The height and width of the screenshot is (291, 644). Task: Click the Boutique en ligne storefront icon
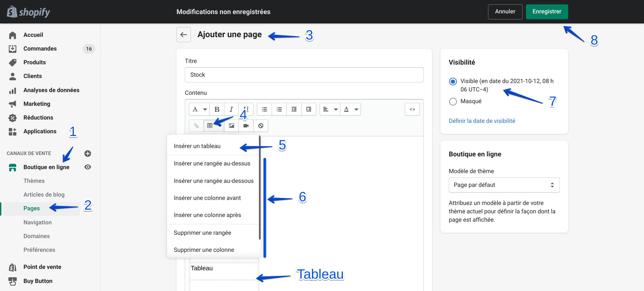coord(13,167)
